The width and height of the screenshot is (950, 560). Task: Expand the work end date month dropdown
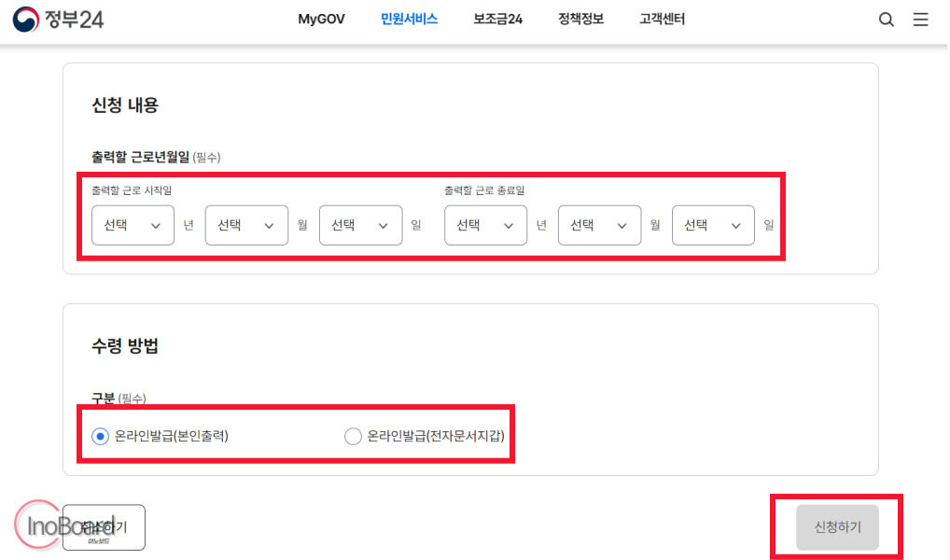click(599, 226)
